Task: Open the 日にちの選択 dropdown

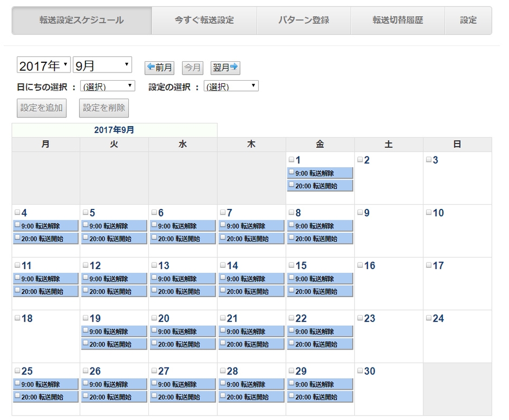Action: tap(107, 87)
